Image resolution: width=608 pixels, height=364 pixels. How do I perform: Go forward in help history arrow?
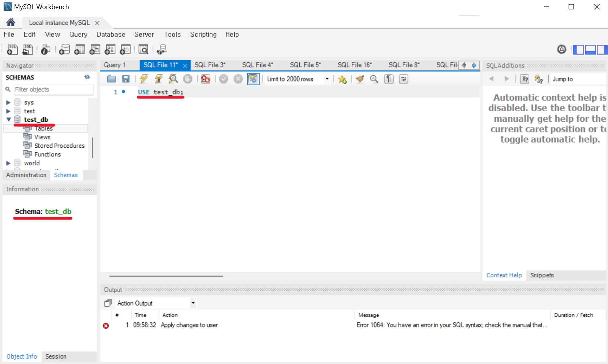point(506,79)
